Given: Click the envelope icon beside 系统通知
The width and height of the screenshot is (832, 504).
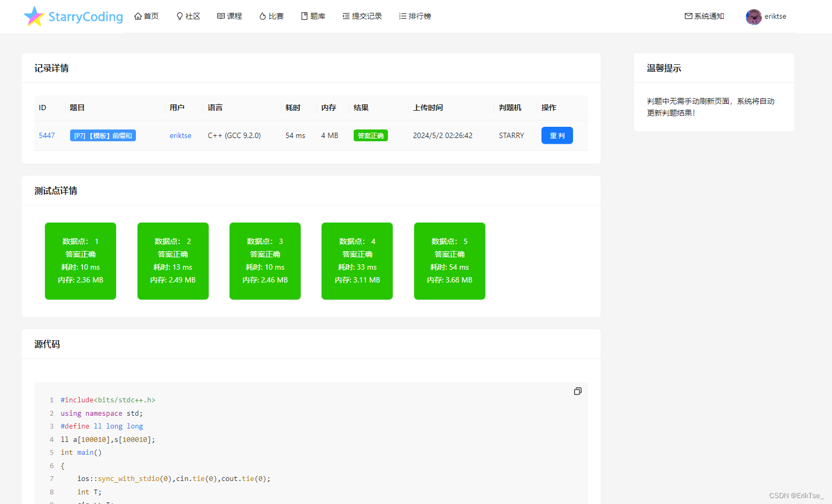Looking at the screenshot, I should 689,16.
